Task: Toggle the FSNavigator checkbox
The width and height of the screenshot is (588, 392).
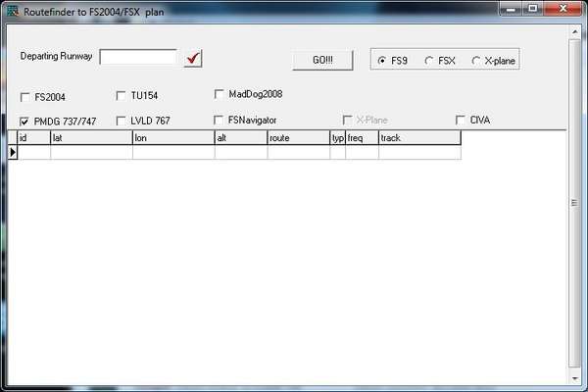Action: coord(220,120)
